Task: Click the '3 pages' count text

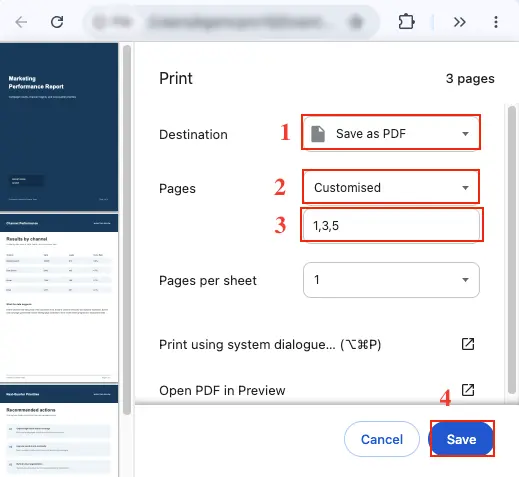Action: click(x=470, y=79)
